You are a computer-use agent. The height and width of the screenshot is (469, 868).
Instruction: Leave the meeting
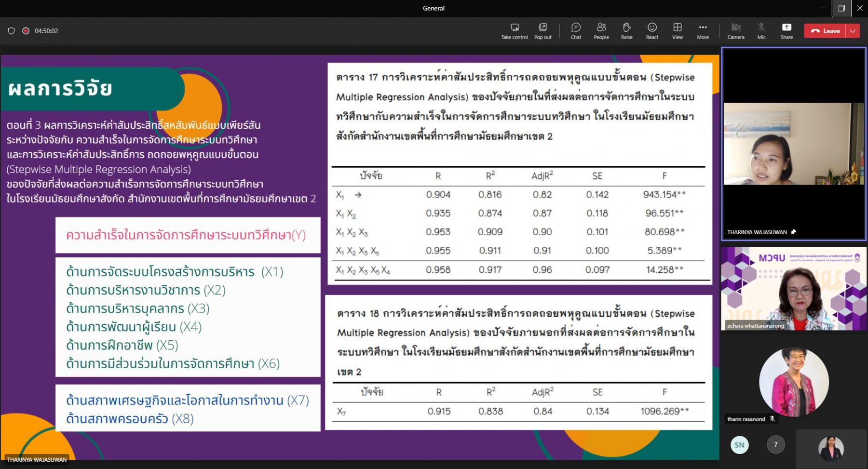tap(825, 31)
